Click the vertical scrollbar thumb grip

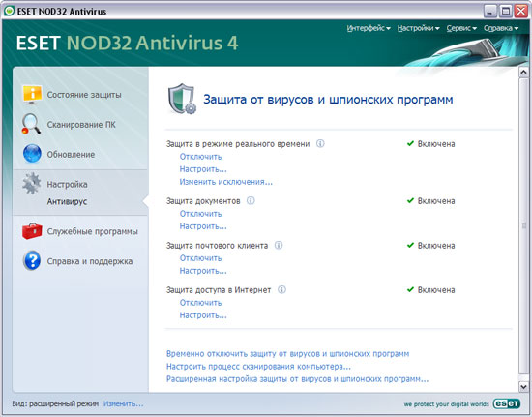pyautogui.click(x=523, y=226)
